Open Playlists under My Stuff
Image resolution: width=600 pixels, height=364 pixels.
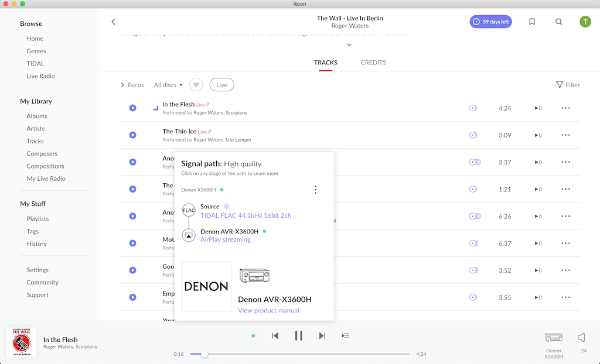(x=37, y=219)
